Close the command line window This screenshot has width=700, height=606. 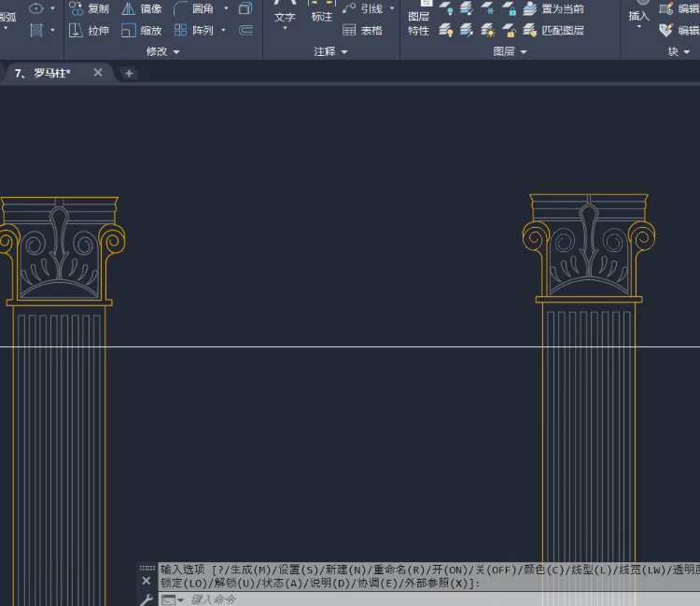pos(146,581)
